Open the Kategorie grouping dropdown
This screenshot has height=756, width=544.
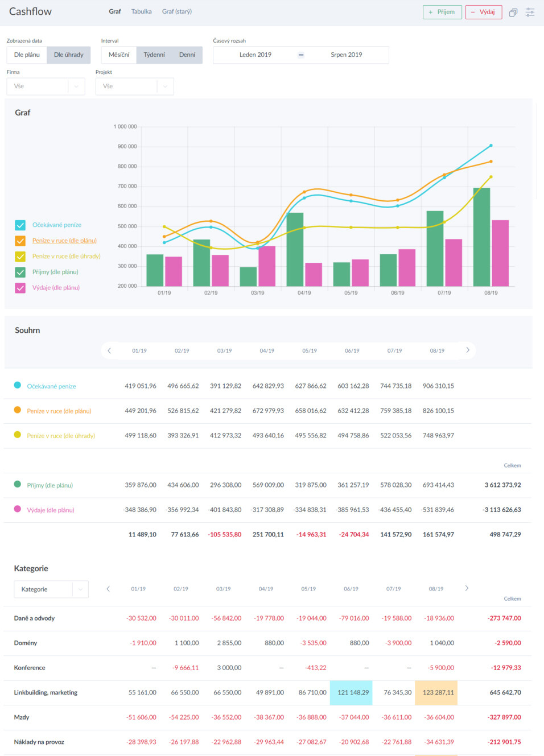[51, 589]
